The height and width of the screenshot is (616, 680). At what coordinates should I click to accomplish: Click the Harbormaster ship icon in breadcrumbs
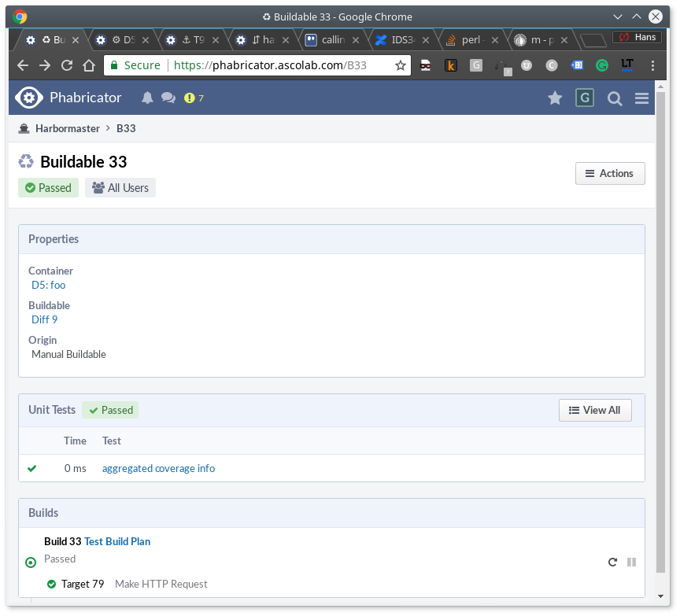coord(24,128)
